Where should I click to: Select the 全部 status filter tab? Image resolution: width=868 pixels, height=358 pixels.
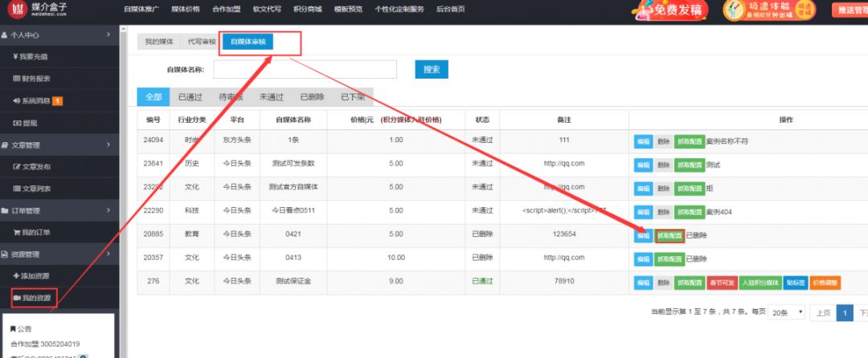click(x=154, y=96)
